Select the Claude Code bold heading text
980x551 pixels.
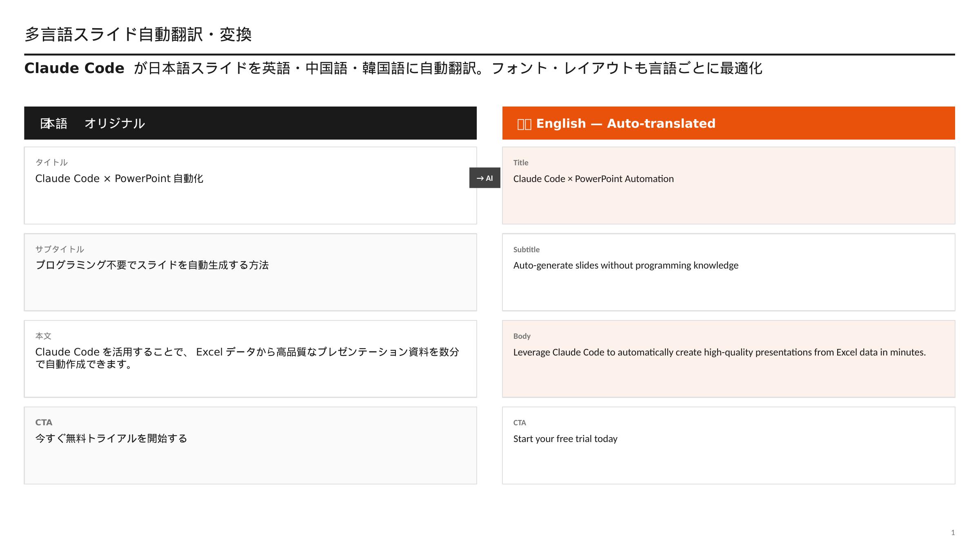coord(74,68)
